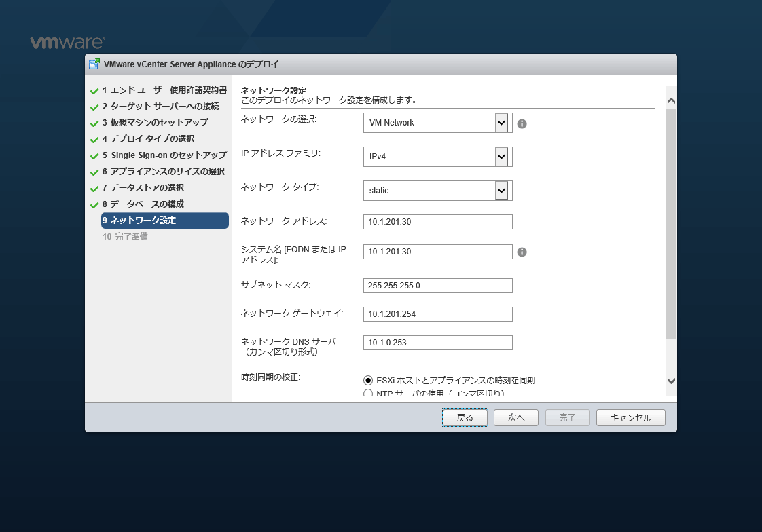Click the gateway field 10.1.201.254
The height and width of the screenshot is (532, 762).
coord(438,314)
